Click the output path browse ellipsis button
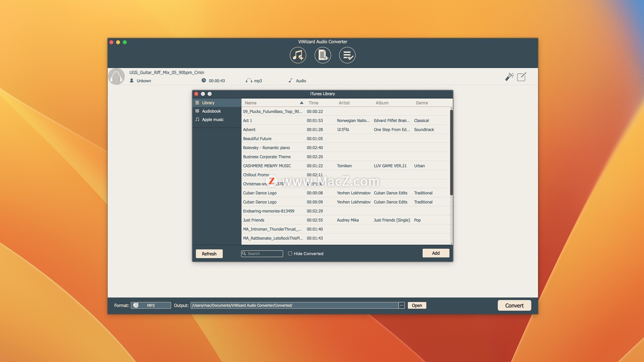The width and height of the screenshot is (644, 362). coord(401,305)
